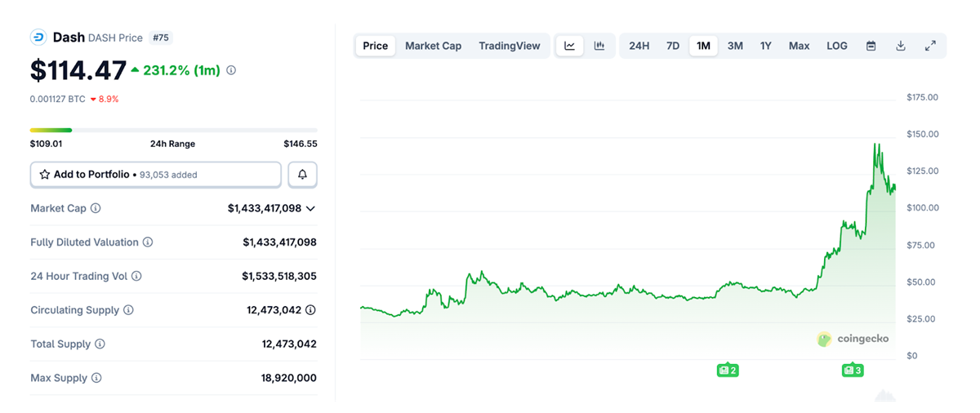Switch to candlestick chart icon
980x413 pixels.
[x=599, y=46]
